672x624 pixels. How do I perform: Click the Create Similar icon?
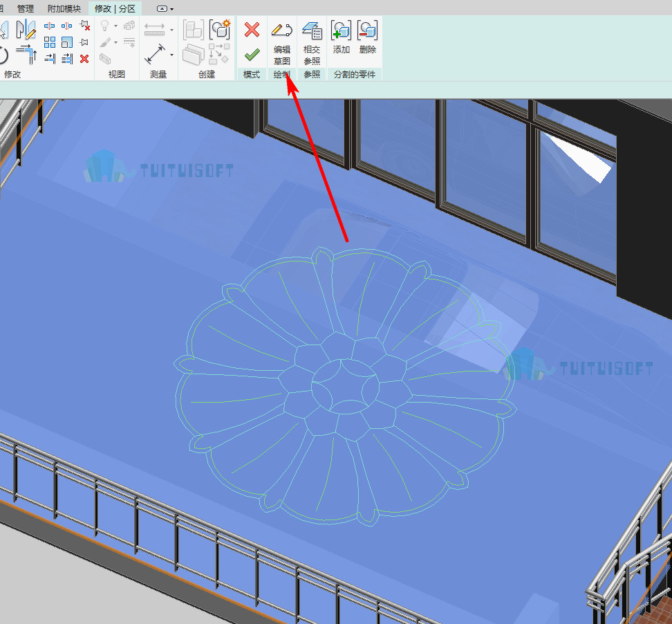point(219,53)
